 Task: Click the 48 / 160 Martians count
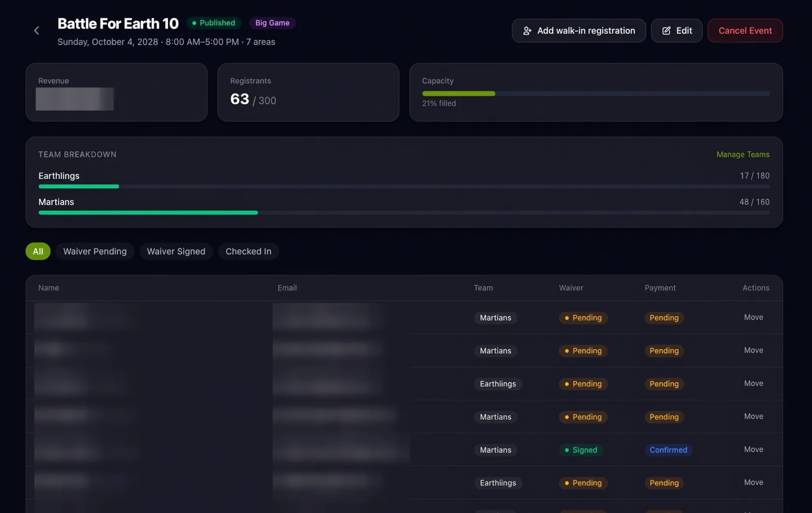(754, 202)
